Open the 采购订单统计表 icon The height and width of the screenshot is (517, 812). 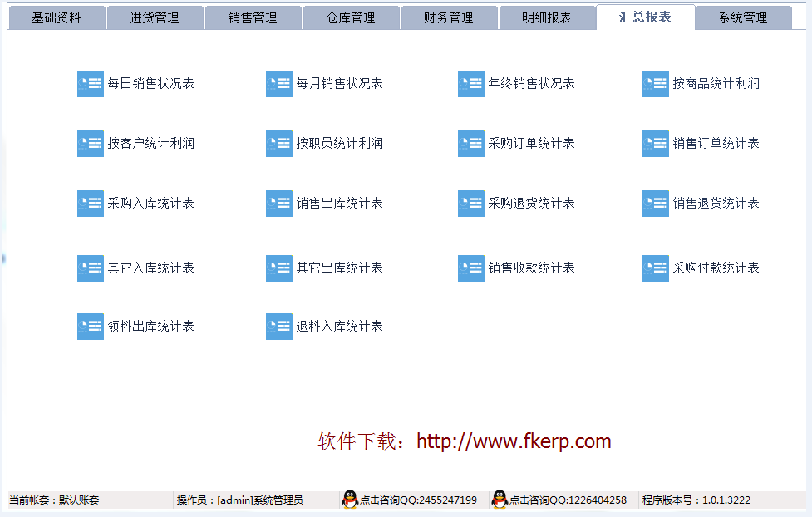coord(471,144)
